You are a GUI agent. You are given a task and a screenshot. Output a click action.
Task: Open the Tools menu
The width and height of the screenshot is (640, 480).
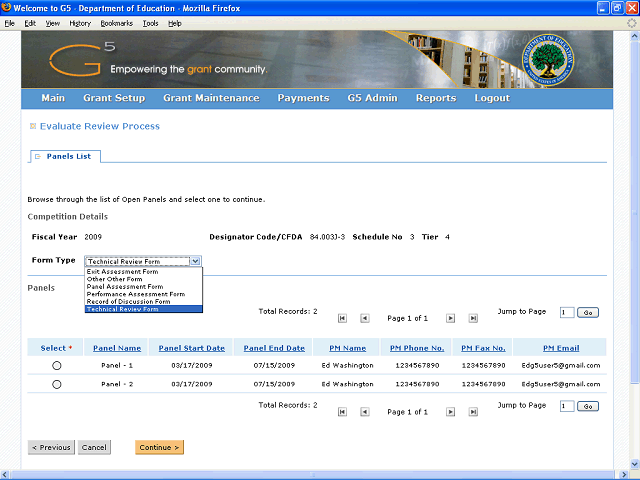click(x=150, y=23)
